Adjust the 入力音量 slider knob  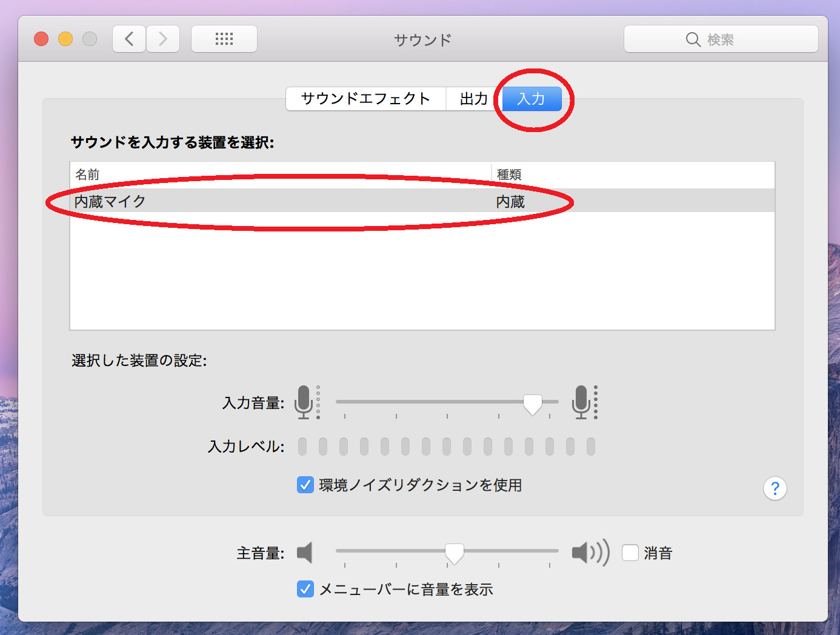pos(532,404)
